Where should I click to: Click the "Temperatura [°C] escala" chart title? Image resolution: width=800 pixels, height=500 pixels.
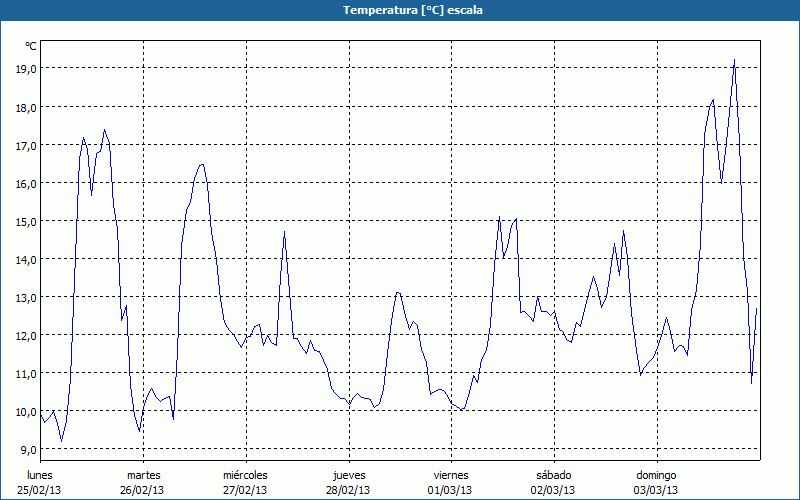400,10
